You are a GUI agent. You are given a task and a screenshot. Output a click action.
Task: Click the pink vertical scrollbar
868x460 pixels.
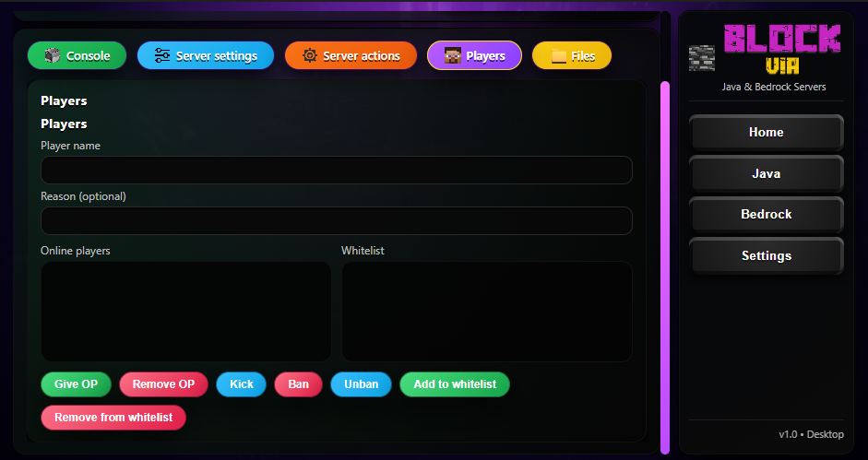click(664, 267)
